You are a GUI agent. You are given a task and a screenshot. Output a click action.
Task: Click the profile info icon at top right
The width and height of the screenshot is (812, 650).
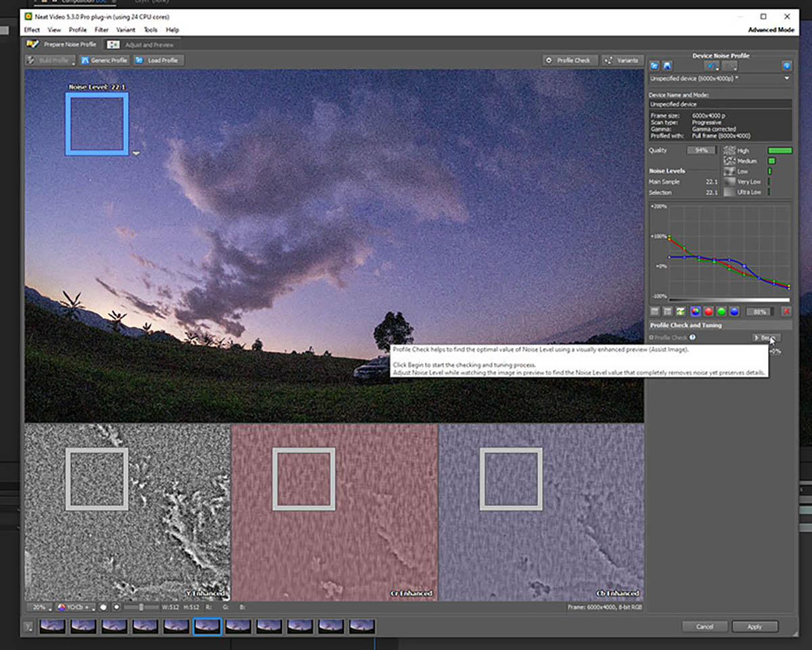point(786,66)
